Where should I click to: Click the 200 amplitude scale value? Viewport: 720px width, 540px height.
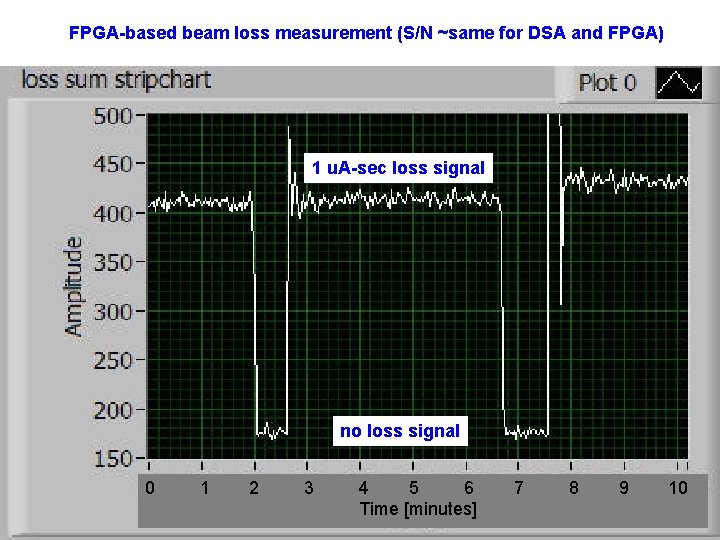[x=113, y=410]
